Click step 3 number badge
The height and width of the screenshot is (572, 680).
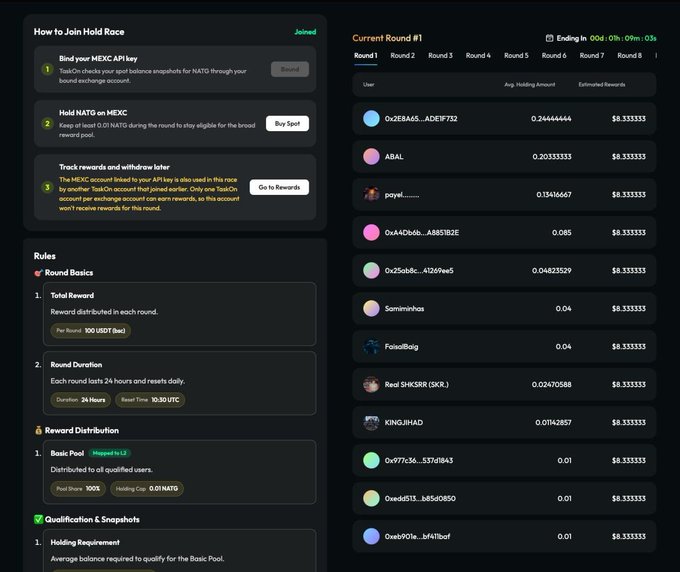47,187
